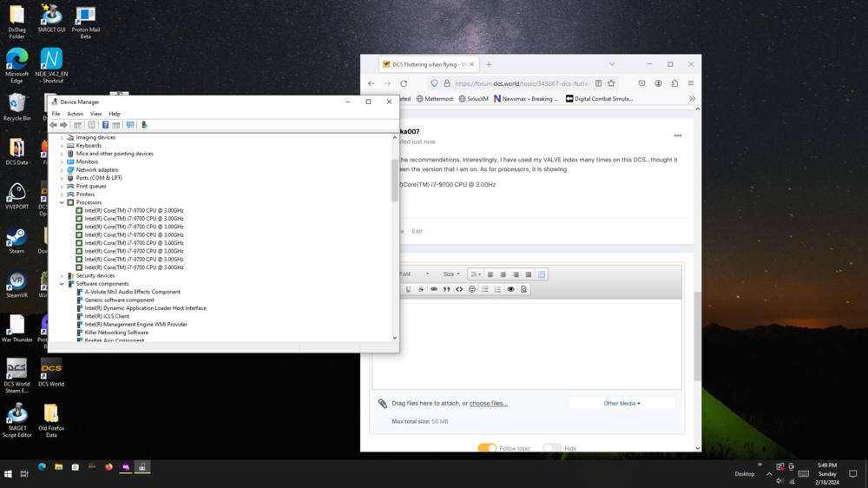868x488 pixels.
Task: Open Firefox extensions puzzle icon
Action: [674, 83]
